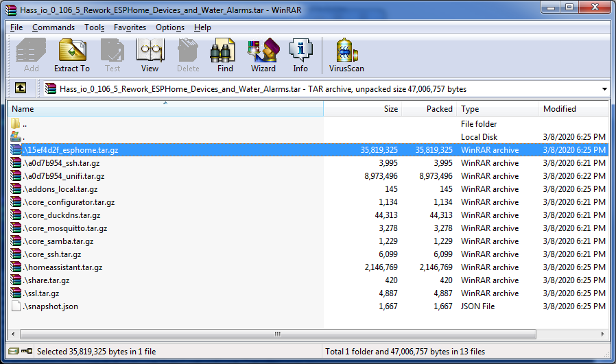Open the Tools menu
This screenshot has height=364, width=616.
tap(94, 27)
